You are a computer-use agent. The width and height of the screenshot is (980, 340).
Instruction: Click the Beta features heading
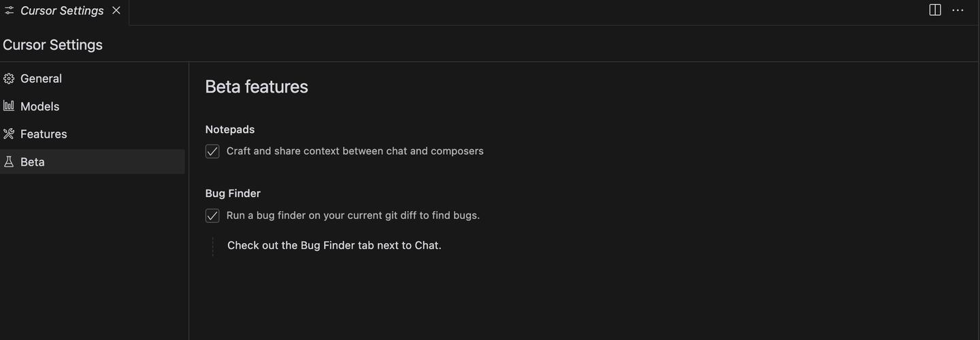pos(257,87)
